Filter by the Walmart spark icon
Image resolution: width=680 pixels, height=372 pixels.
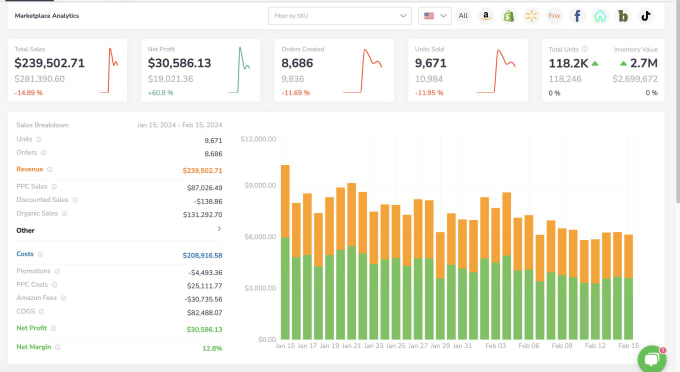click(x=531, y=16)
